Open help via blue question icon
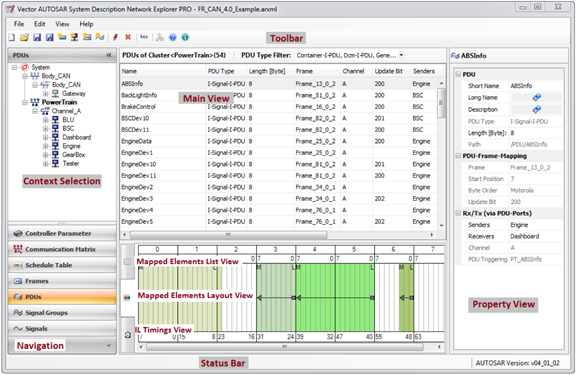576x375 pixels. tap(173, 37)
